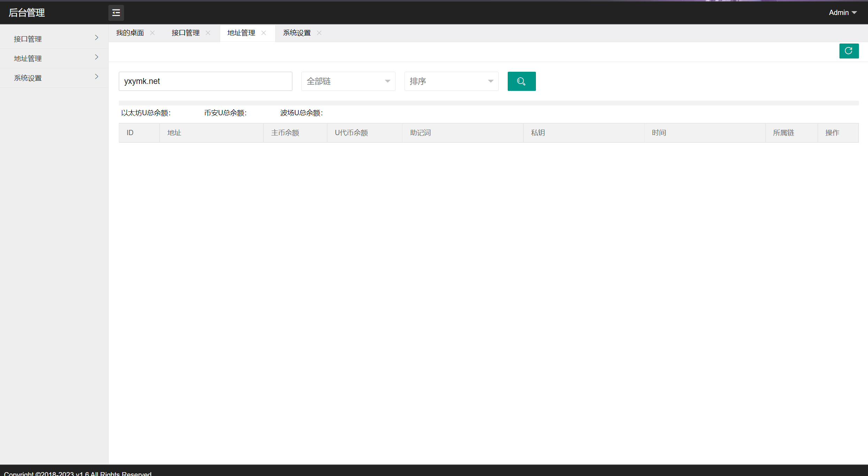Click the chevron next to 接口管理 sidebar item
868x476 pixels.
click(x=97, y=38)
